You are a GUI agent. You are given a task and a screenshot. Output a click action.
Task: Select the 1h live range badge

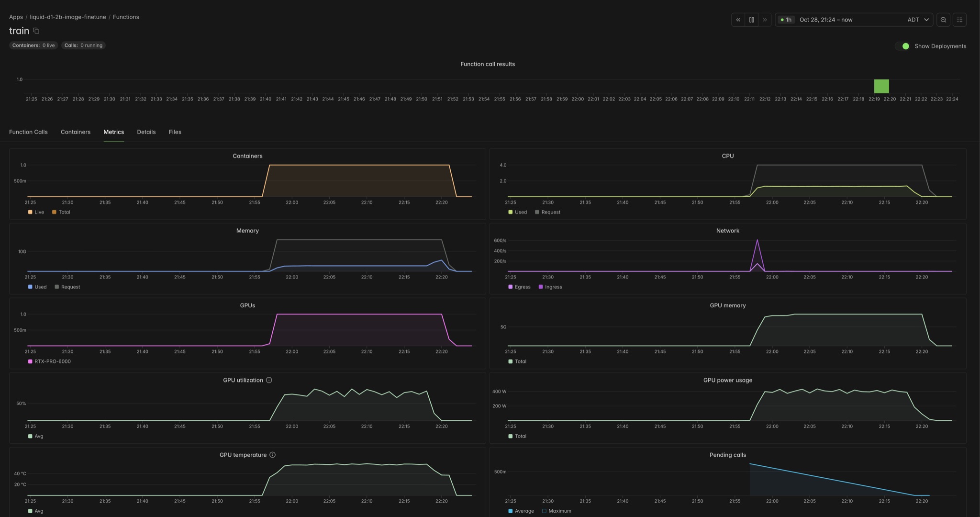tap(786, 20)
